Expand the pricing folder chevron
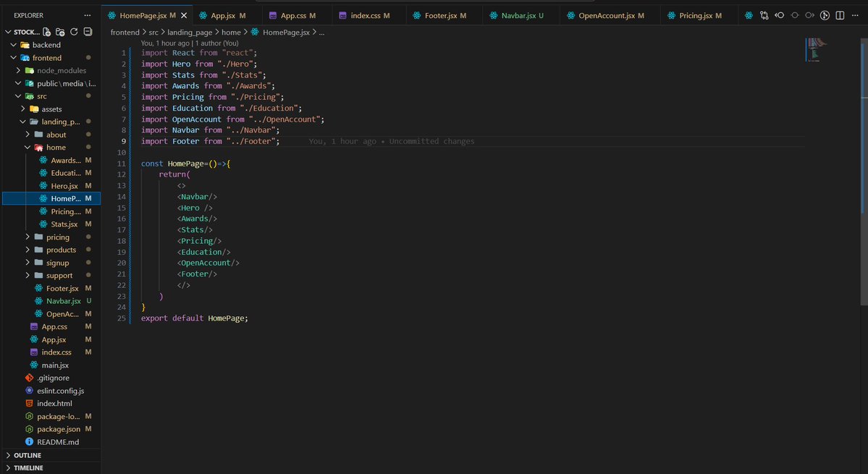 pos(28,237)
